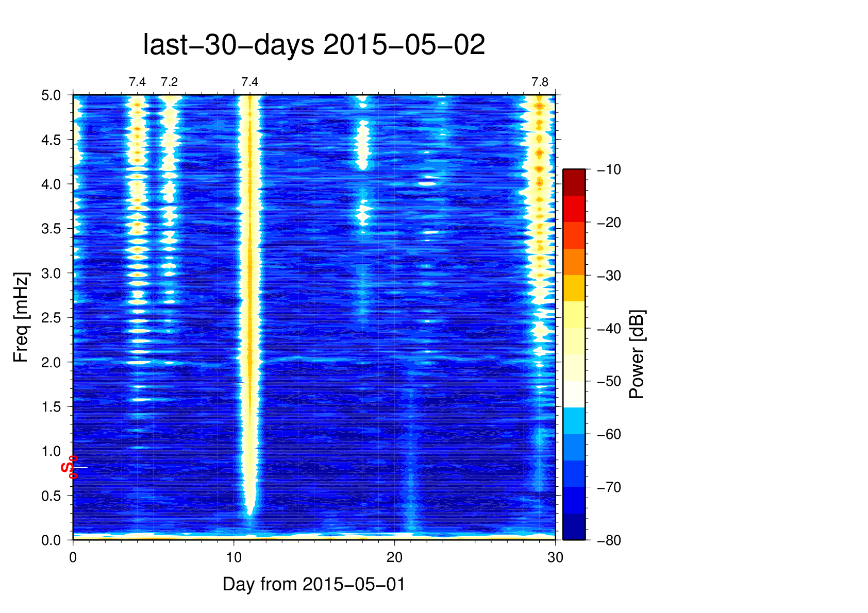Select the cyan segment of the colorbar
Image resolution: width=868 pixels, height=613 pixels.
click(x=574, y=421)
